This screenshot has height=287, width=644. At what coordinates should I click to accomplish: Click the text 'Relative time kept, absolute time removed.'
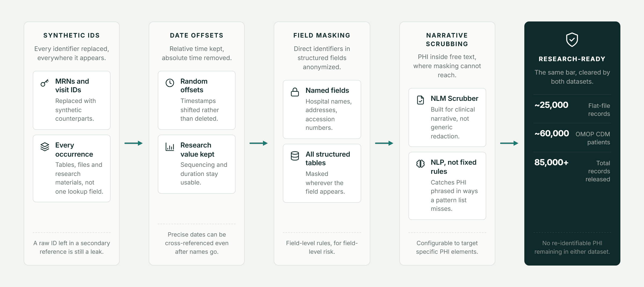click(x=197, y=53)
